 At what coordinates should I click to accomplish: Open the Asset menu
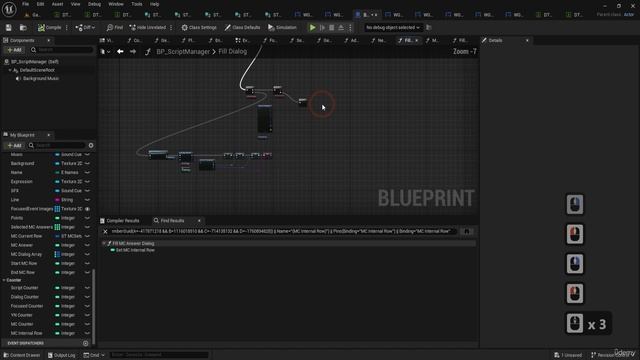click(57, 4)
